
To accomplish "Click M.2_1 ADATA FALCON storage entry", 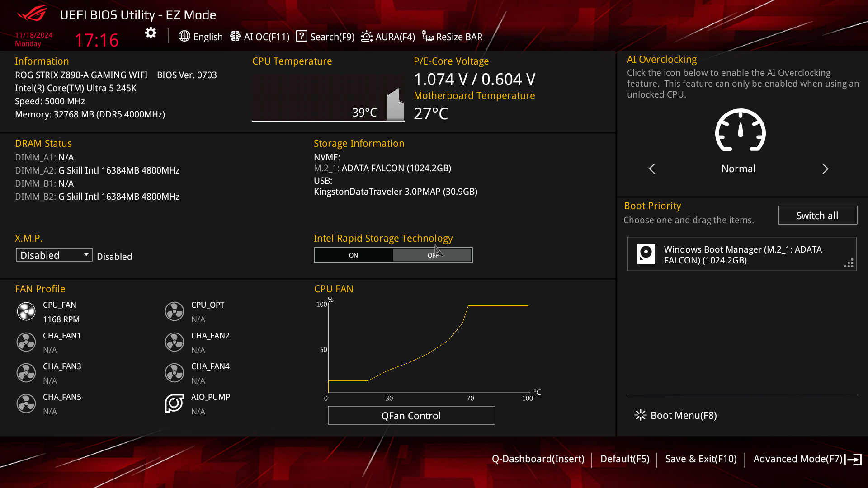I will coord(382,168).
